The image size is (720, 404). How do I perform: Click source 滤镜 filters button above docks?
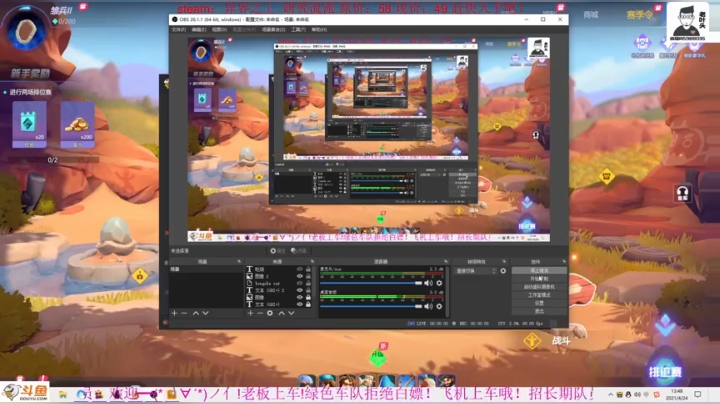pyautogui.click(x=298, y=251)
